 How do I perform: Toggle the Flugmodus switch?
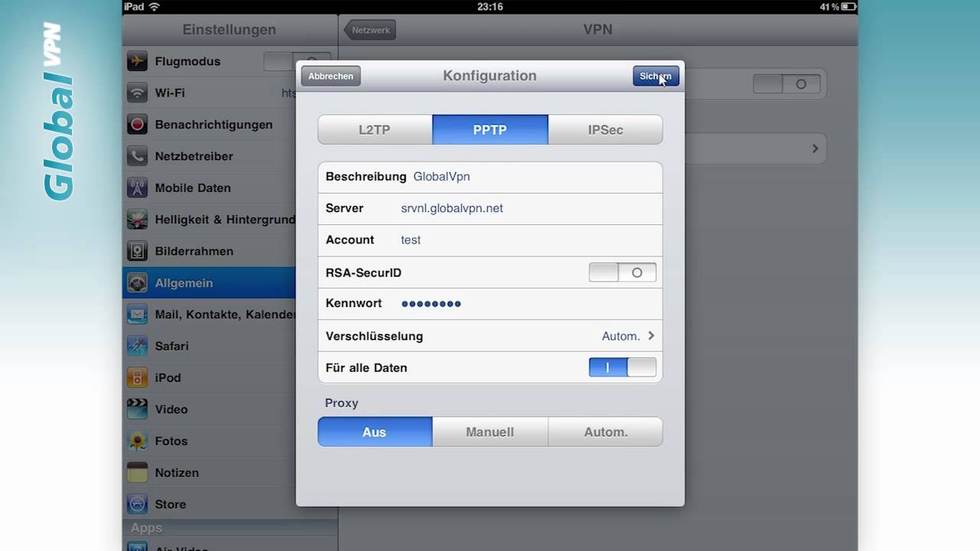(297, 62)
